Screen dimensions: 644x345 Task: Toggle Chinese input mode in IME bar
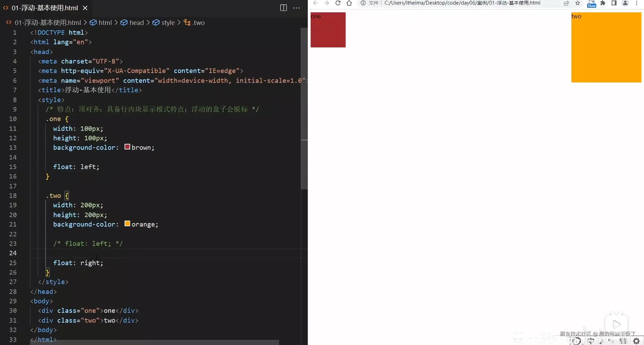tap(591, 341)
